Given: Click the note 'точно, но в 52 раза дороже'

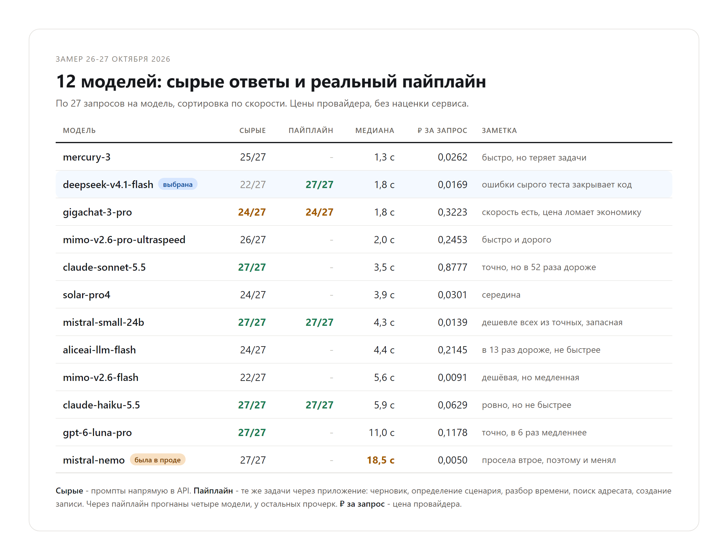Looking at the screenshot, I should click(539, 267).
